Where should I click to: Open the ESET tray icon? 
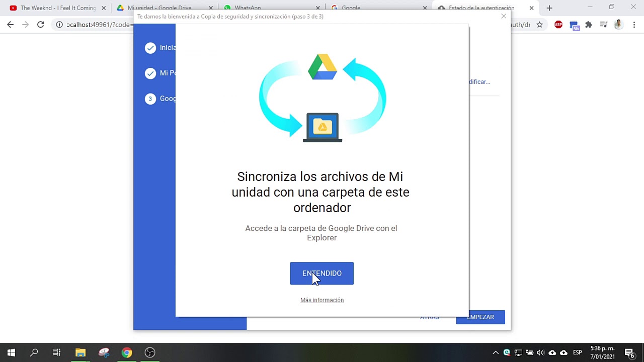(x=507, y=352)
